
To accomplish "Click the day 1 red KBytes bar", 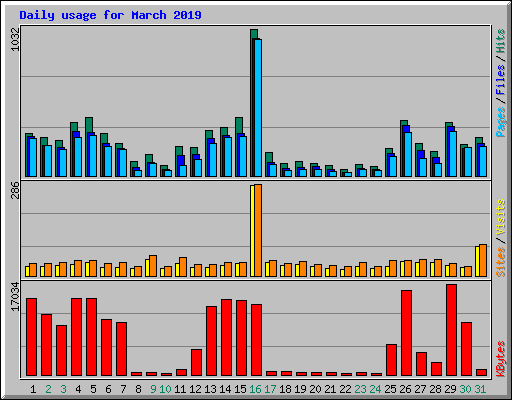I will [31, 337].
